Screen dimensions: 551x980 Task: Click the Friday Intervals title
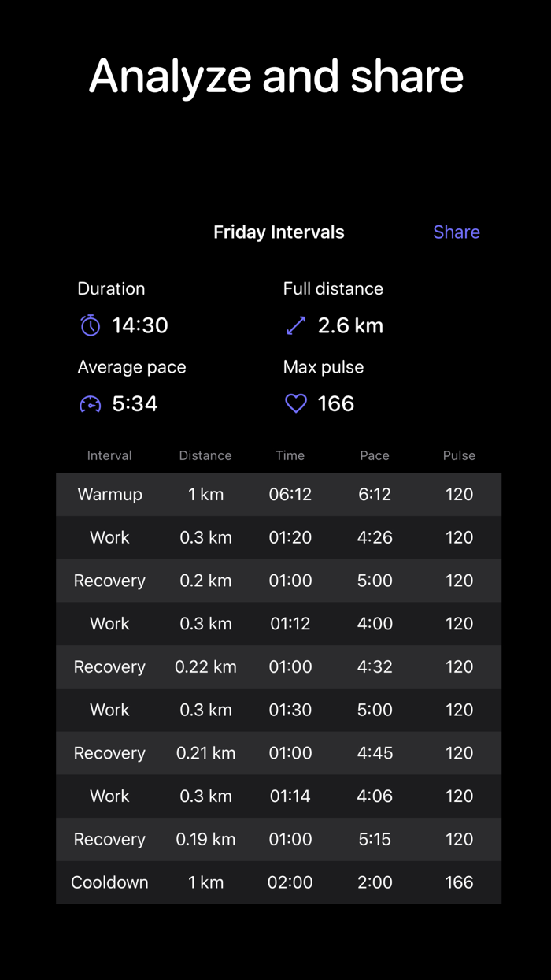pyautogui.click(x=279, y=232)
